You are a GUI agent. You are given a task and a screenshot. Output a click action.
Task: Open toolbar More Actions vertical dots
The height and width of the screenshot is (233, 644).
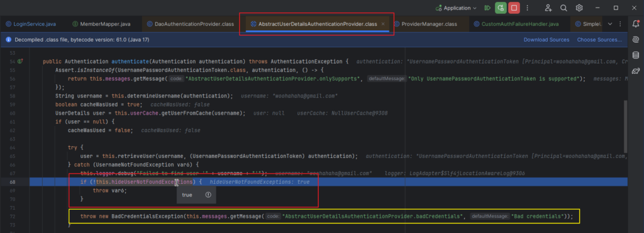tap(528, 8)
